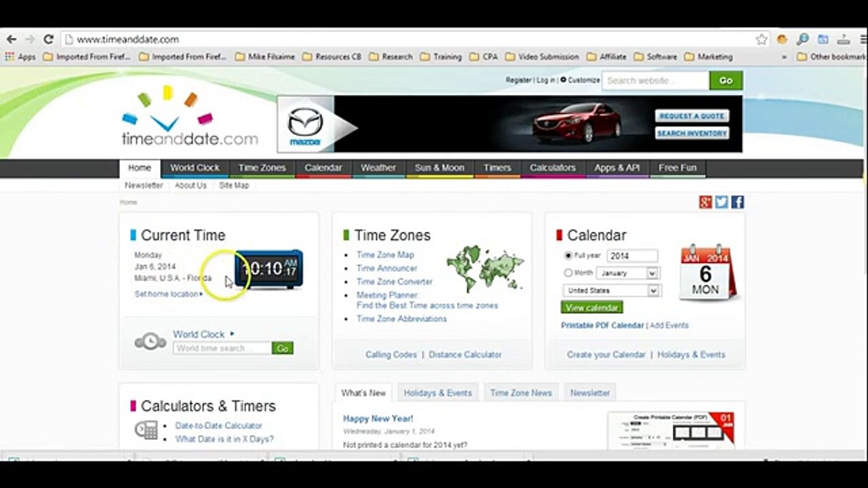Open the Affiliate bookmarks folder
868x488 pixels.
coord(606,57)
